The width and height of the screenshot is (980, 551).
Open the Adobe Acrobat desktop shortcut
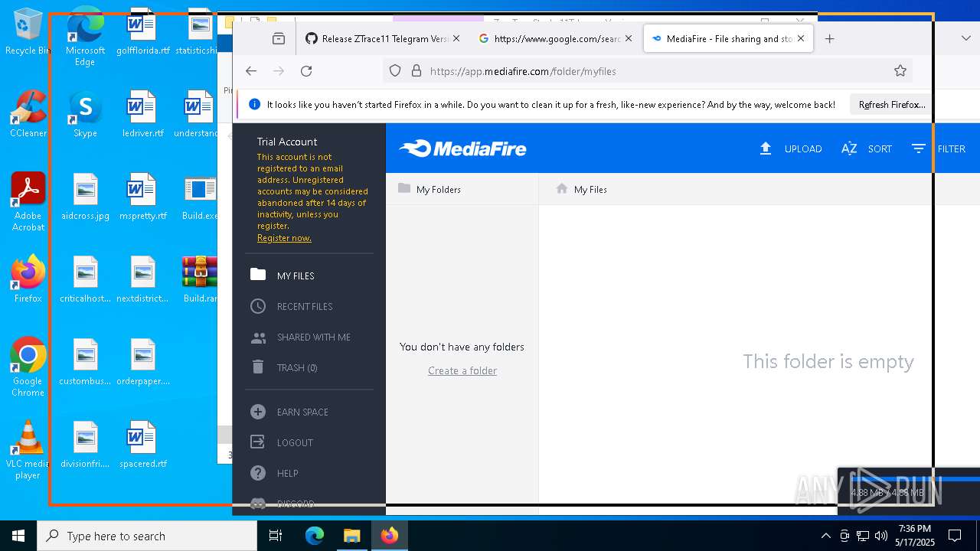click(x=28, y=202)
